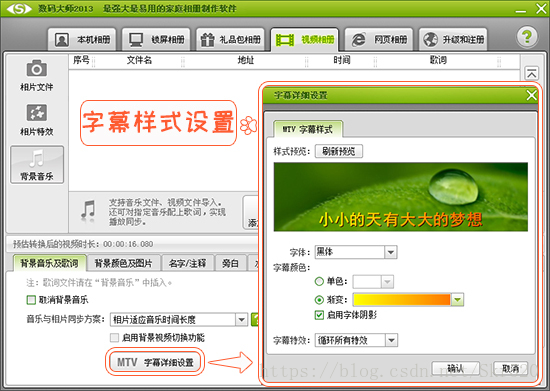Open 相片特效 effects sidebar item
This screenshot has width=550, height=391.
tap(36, 120)
